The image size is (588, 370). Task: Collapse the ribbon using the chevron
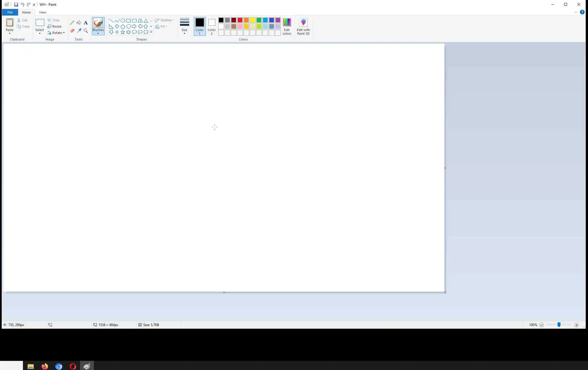(576, 12)
